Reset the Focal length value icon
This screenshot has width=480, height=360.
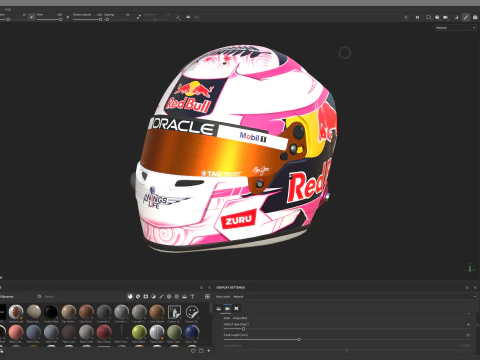[468, 335]
